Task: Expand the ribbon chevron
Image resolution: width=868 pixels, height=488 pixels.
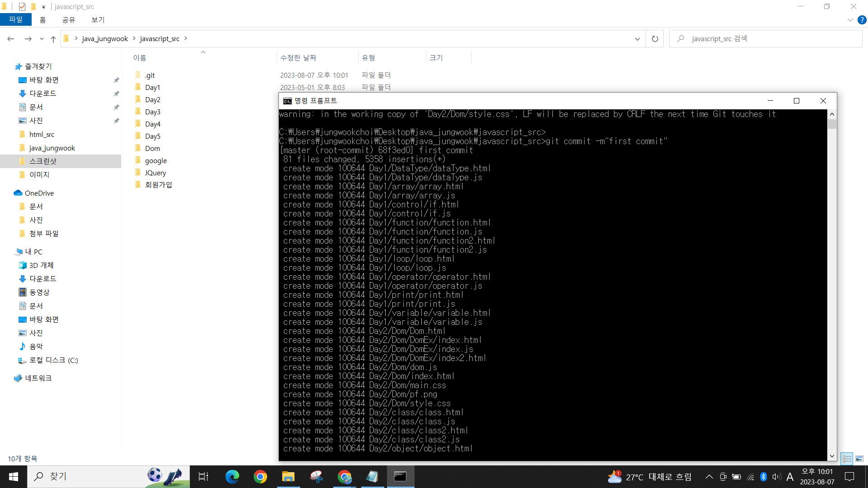Action: (x=850, y=20)
